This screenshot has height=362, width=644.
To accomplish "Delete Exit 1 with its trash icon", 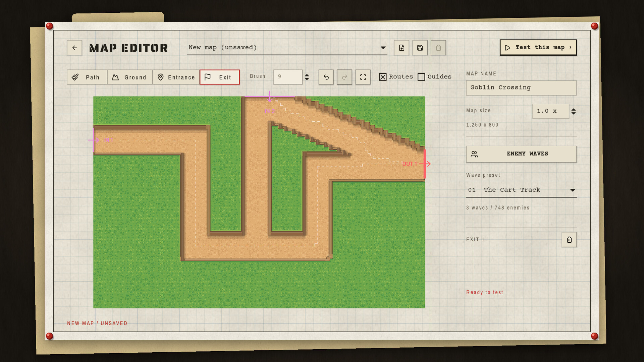I will (x=569, y=240).
